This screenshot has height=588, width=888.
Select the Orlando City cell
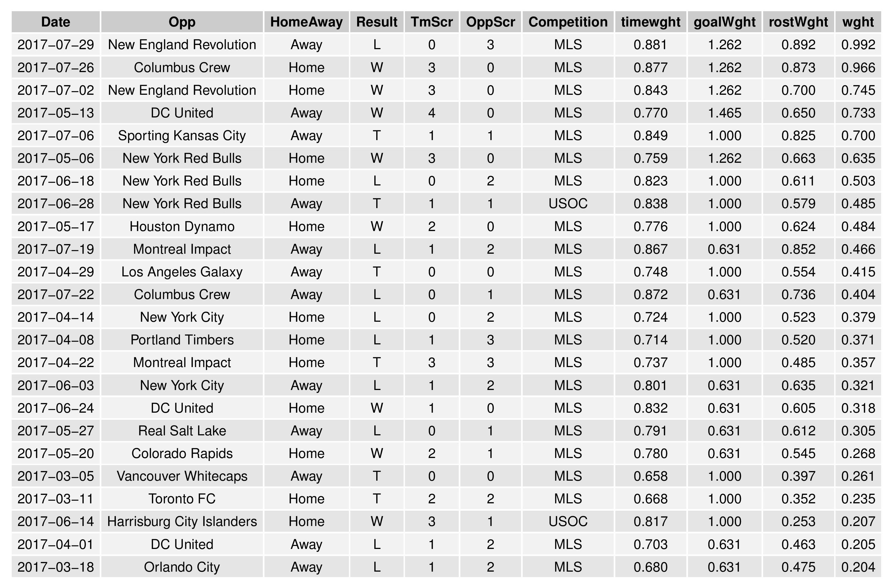(x=182, y=567)
